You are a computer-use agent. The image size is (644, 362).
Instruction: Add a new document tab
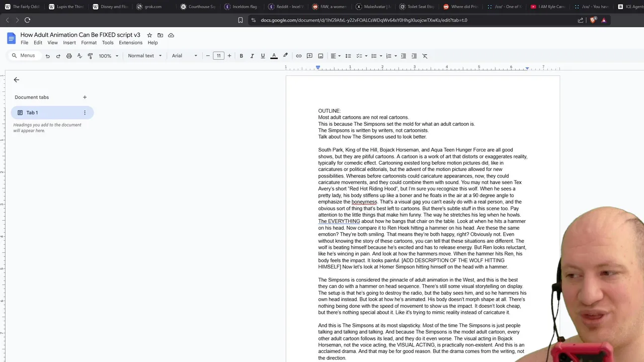pos(85,97)
